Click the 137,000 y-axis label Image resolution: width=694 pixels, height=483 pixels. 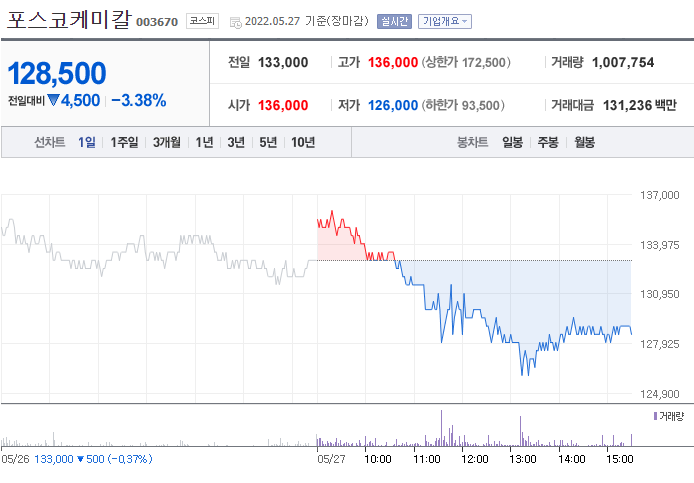(659, 195)
